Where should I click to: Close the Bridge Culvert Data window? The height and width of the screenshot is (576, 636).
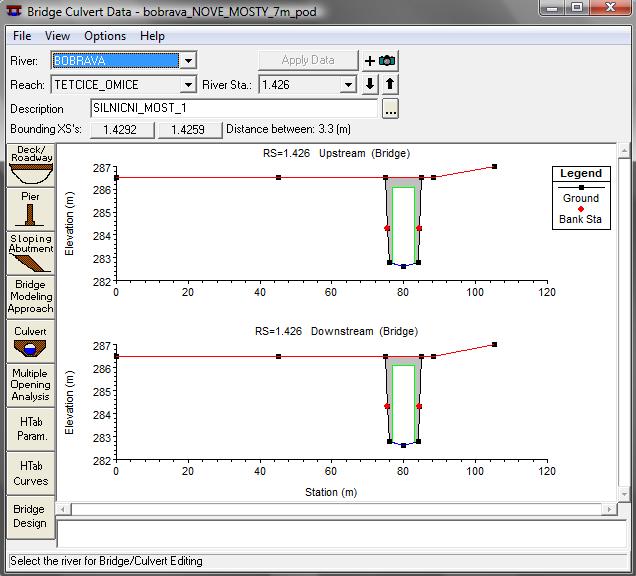coord(610,8)
